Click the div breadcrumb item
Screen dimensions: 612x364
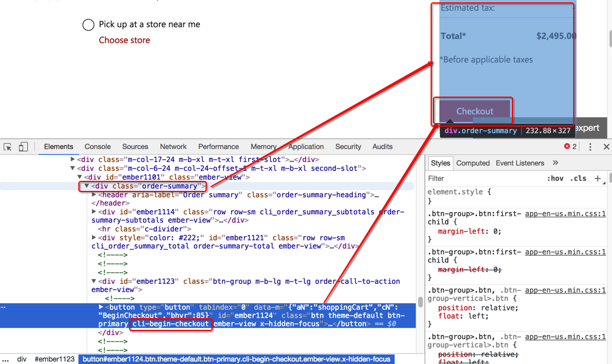coord(22,359)
